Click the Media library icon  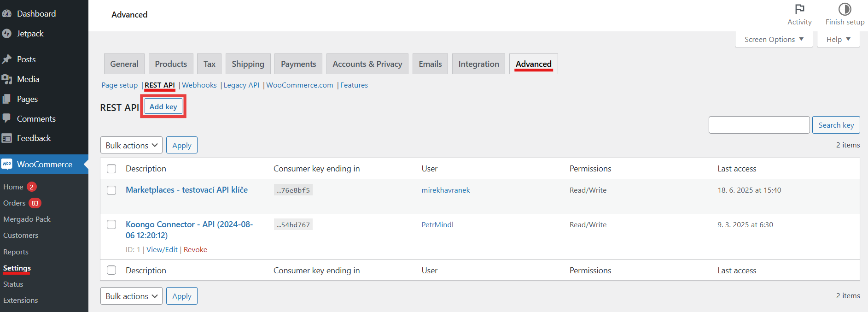click(x=7, y=79)
